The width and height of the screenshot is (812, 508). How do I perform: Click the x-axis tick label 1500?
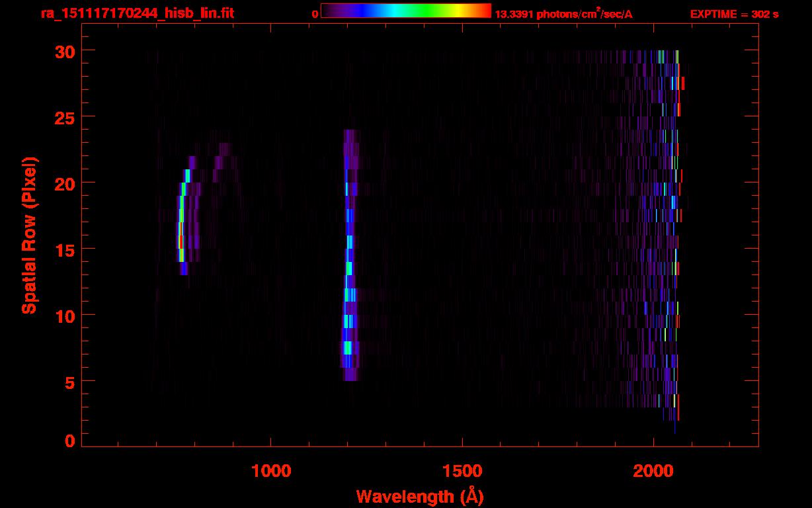462,472
